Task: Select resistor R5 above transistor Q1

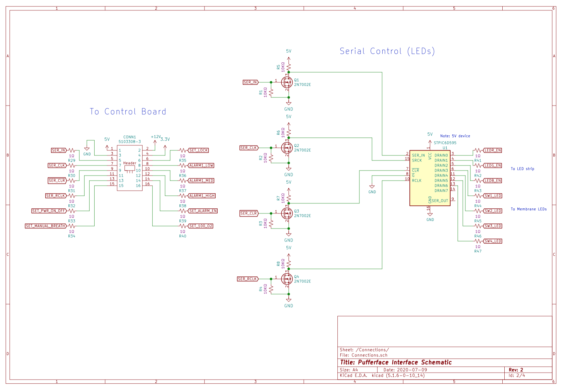Action: click(x=289, y=66)
